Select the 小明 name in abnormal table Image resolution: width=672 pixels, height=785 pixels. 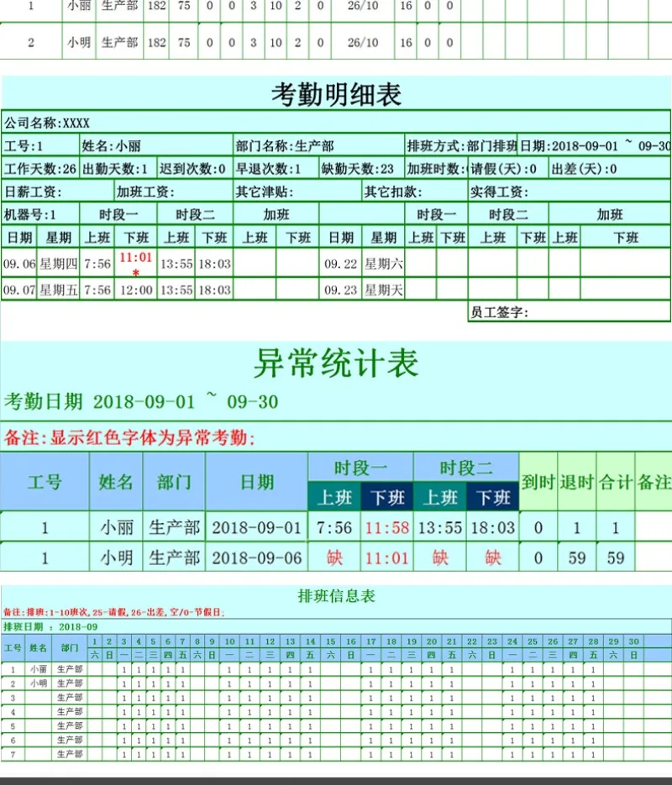tap(116, 557)
